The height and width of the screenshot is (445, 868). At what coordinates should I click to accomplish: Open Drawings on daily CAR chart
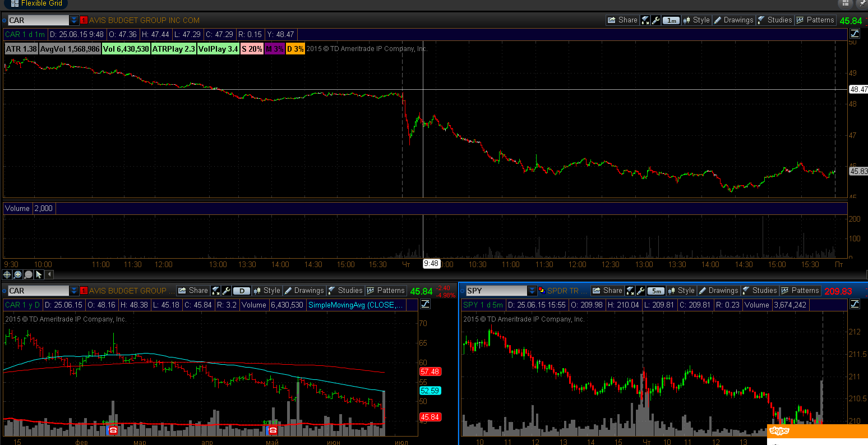[304, 291]
